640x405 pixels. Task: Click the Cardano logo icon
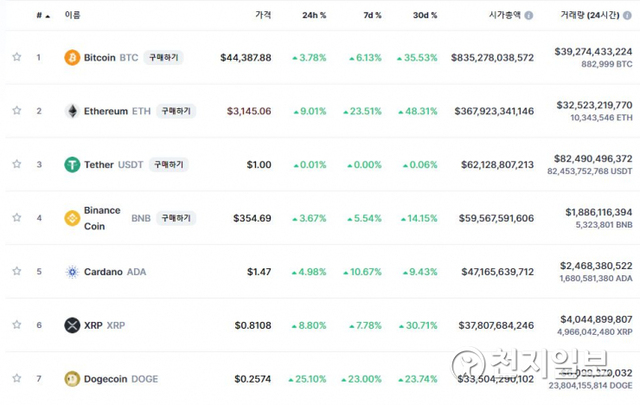tap(72, 272)
